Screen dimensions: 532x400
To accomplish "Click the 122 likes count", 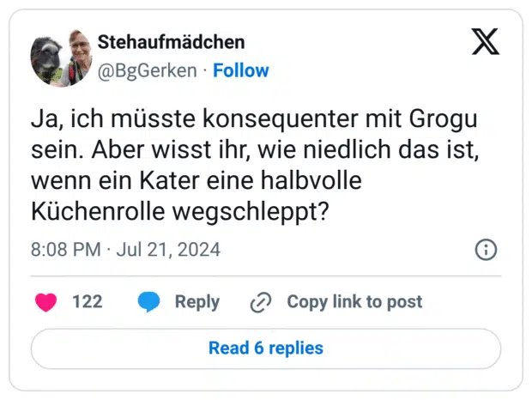I will (x=87, y=301).
